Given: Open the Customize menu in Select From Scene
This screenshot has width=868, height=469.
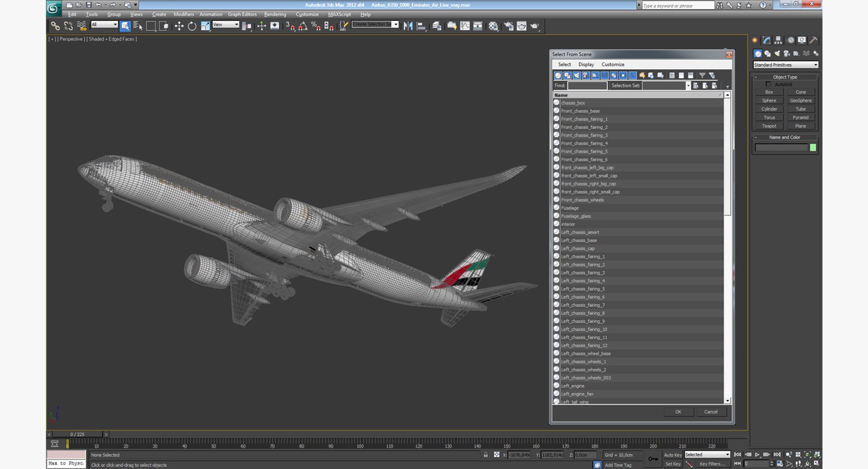Looking at the screenshot, I should tap(613, 65).
